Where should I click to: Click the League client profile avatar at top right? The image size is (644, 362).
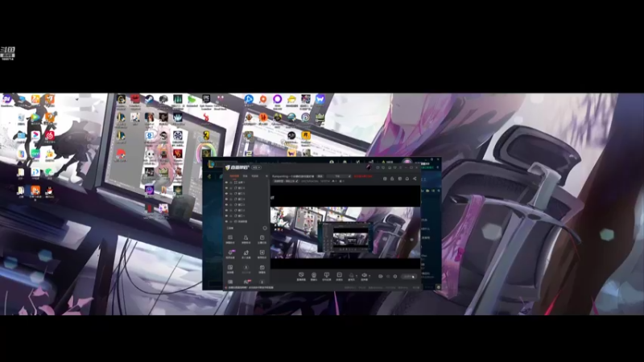pos(407,162)
